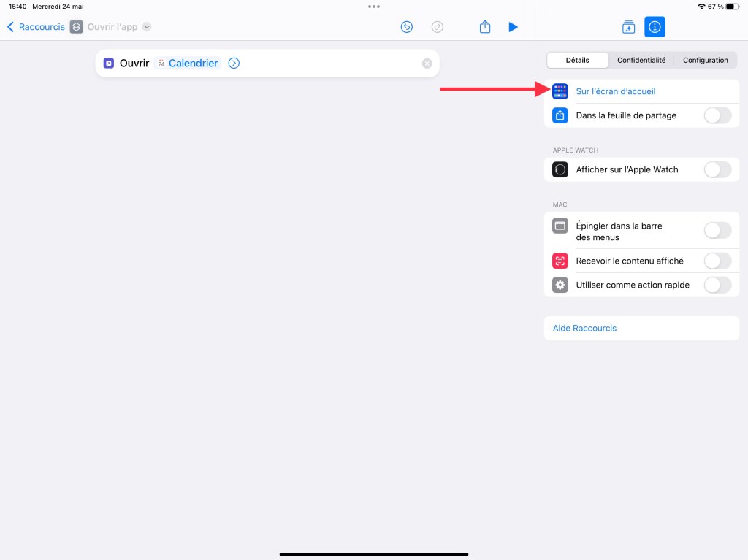Switch to the Confidentialité tab
This screenshot has width=748, height=560.
click(x=641, y=60)
